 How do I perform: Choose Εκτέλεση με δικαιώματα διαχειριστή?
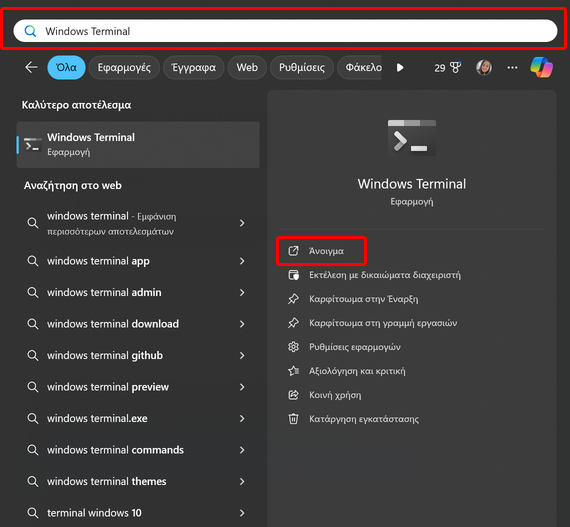coord(385,275)
